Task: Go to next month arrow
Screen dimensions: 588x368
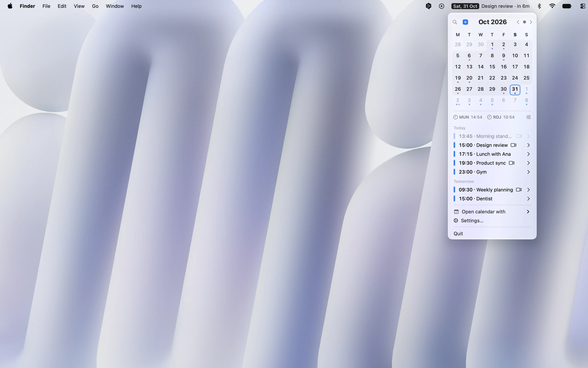Action: coord(531,22)
